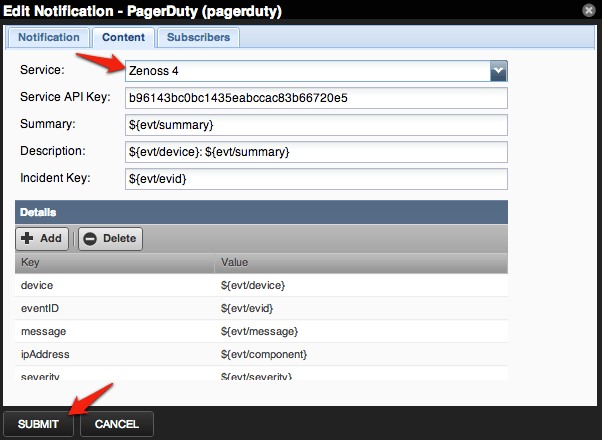Click the Service field showing Zenoss 4
The image size is (602, 440).
tap(306, 71)
